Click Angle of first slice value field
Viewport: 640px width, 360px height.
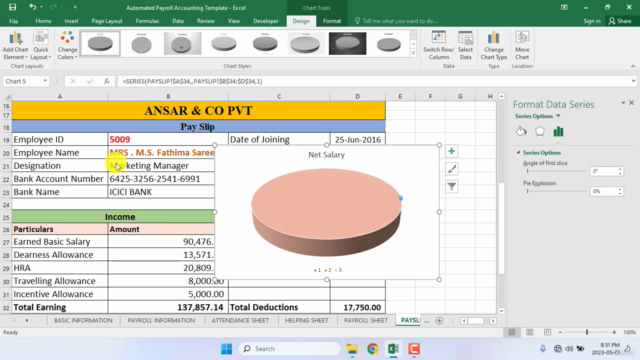604,171
